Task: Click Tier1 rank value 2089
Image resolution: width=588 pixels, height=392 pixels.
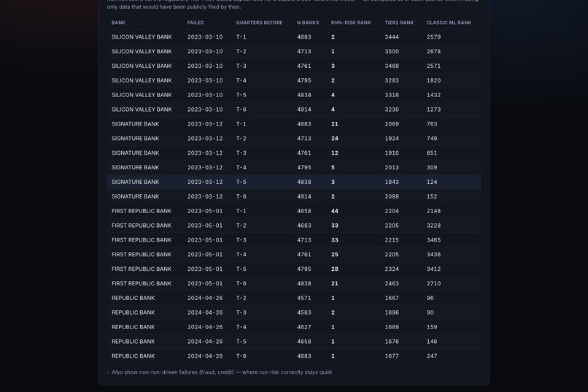Action: pos(392,196)
